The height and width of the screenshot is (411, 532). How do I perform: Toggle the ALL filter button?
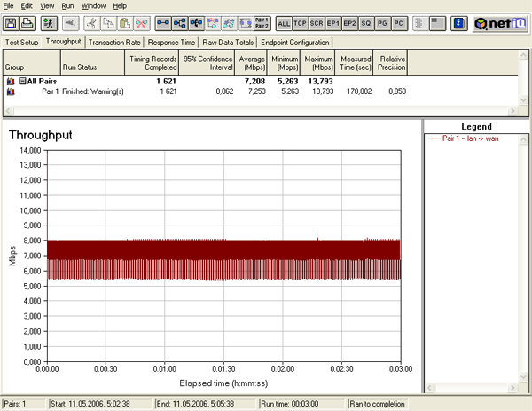[x=284, y=22]
